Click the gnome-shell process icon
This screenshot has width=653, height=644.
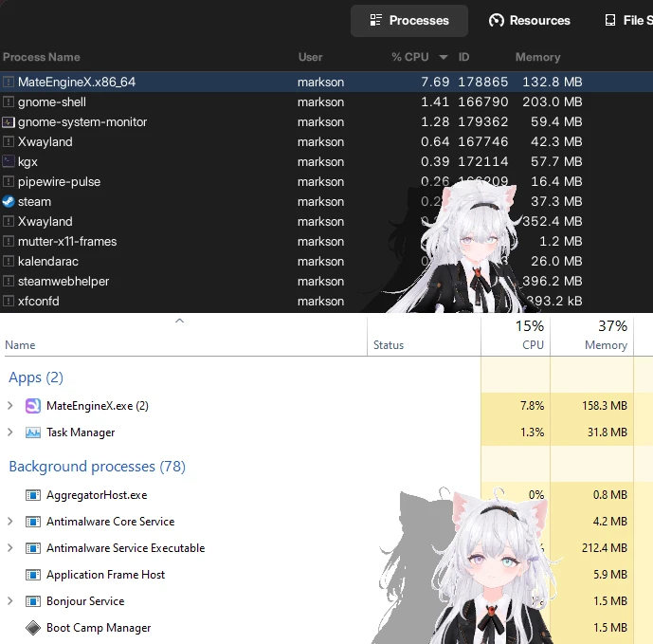click(x=9, y=101)
